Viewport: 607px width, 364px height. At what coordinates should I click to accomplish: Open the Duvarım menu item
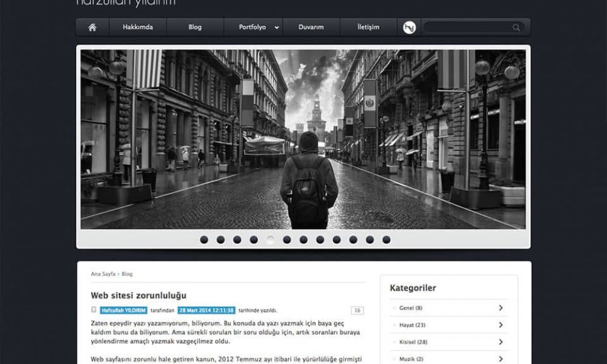coord(311,27)
